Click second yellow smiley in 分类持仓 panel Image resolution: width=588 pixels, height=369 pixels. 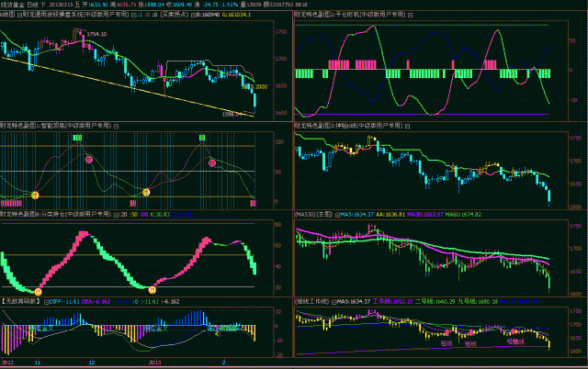click(x=151, y=289)
